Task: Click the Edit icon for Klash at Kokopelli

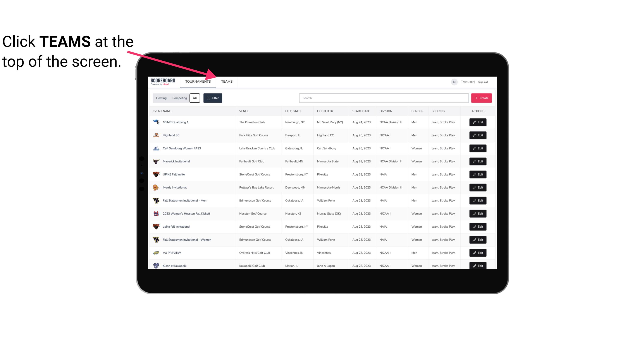Action: coord(478,266)
